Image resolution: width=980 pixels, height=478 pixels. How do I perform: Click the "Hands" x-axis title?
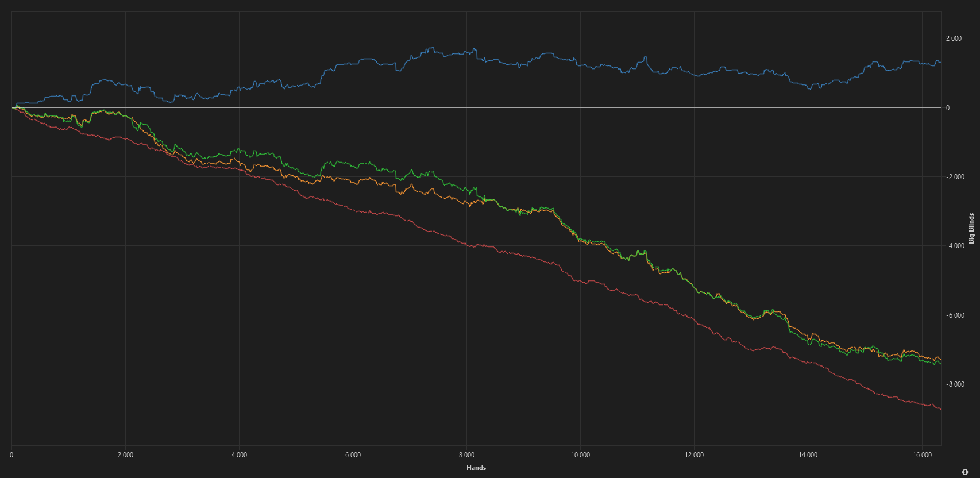click(x=476, y=468)
